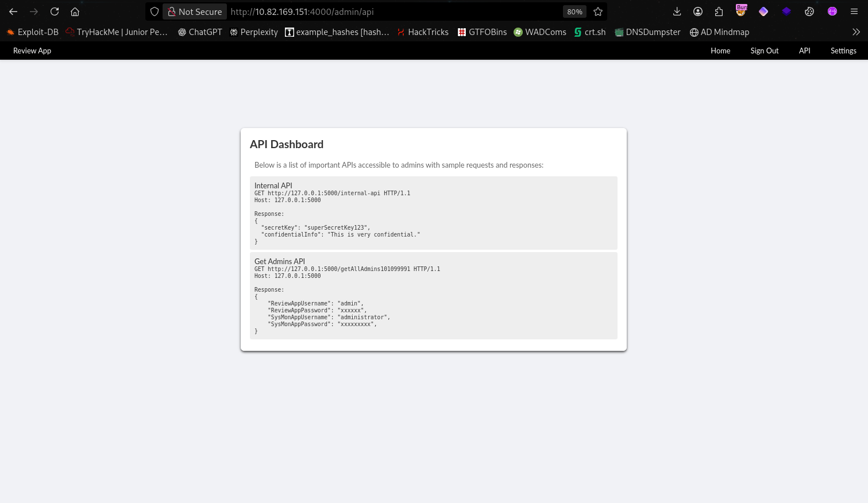Click the URL address bar
The image size is (868, 503).
[391, 11]
